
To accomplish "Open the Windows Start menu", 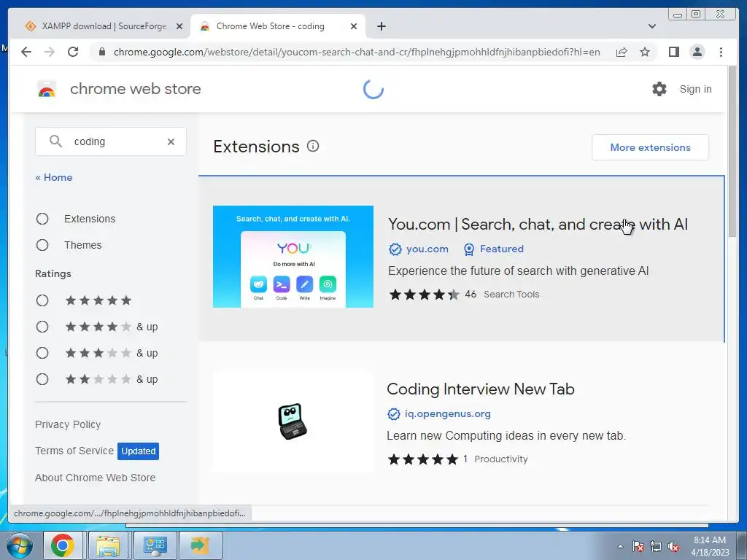I will click(19, 545).
